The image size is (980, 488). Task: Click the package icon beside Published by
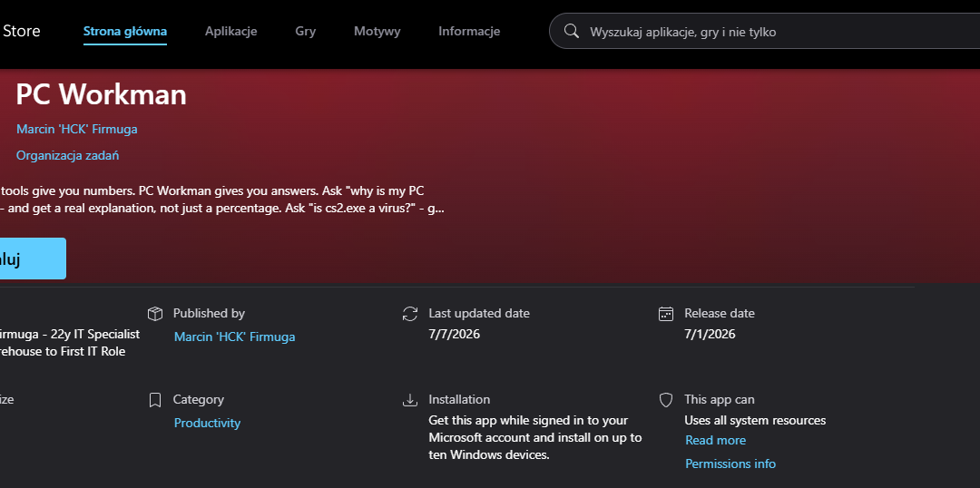tap(155, 314)
